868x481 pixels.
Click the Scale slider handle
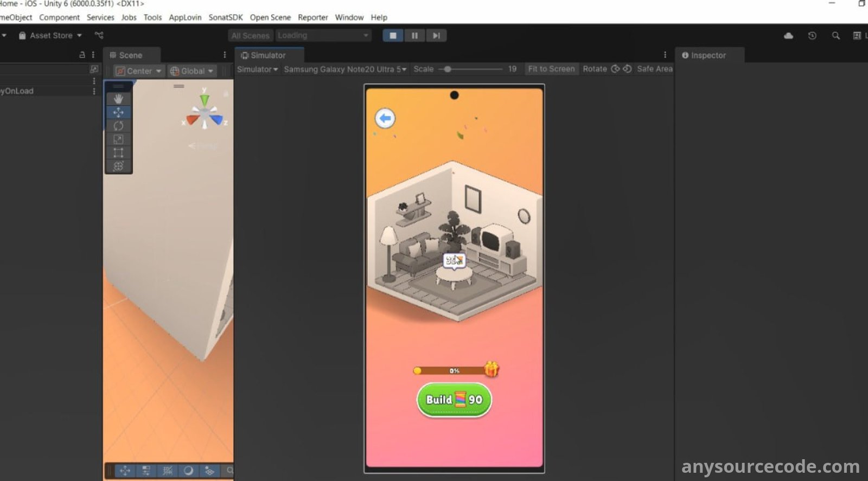[x=448, y=69]
